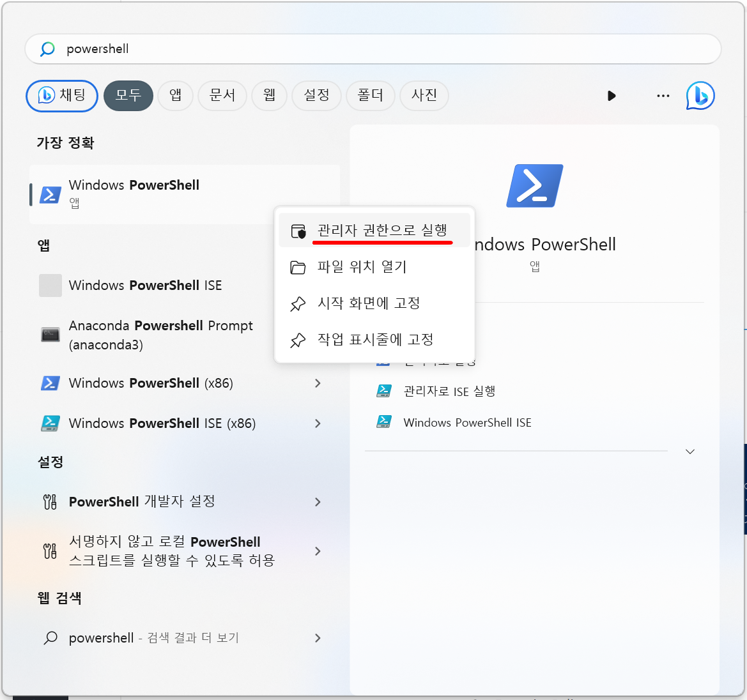Viewport: 747px width, 700px height.
Task: Click the large PowerShell logo in the details pane
Action: click(534, 186)
